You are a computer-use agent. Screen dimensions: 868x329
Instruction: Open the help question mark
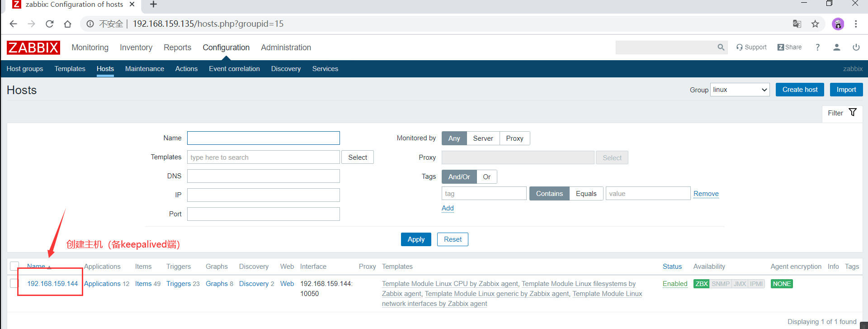coord(817,47)
